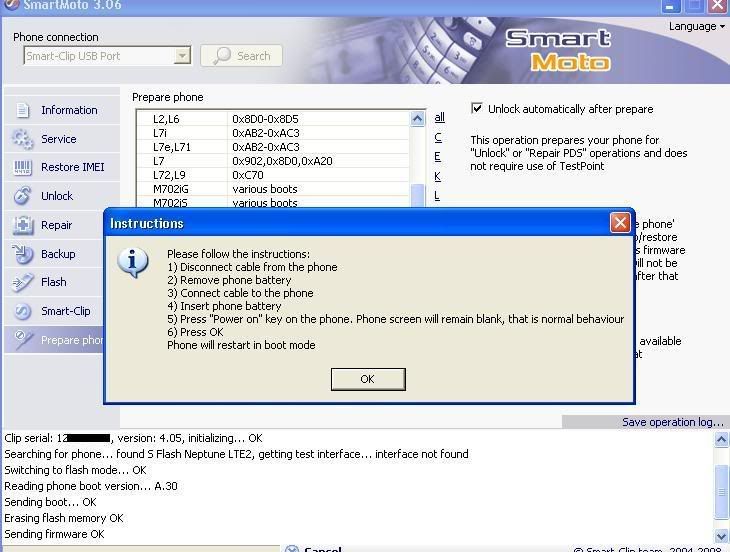The height and width of the screenshot is (552, 730).
Task: Click log line 'Sending boot... OK'
Action: [x=50, y=502]
